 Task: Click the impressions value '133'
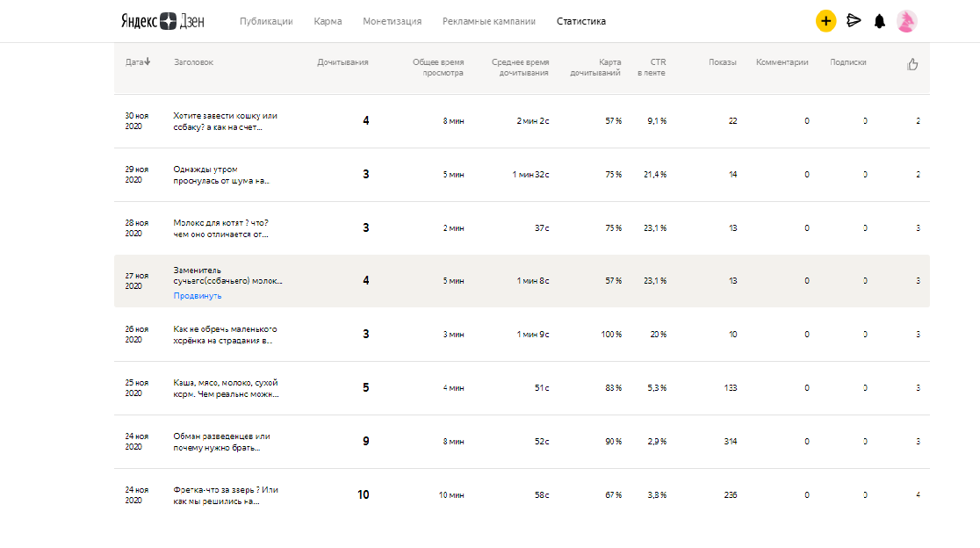pos(730,388)
